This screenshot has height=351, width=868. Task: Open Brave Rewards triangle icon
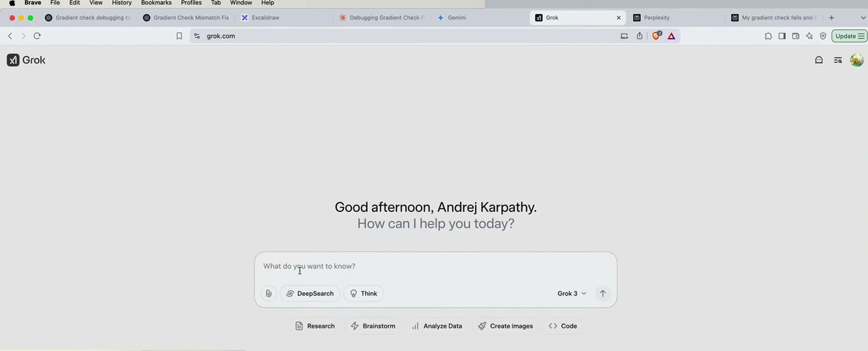[671, 36]
